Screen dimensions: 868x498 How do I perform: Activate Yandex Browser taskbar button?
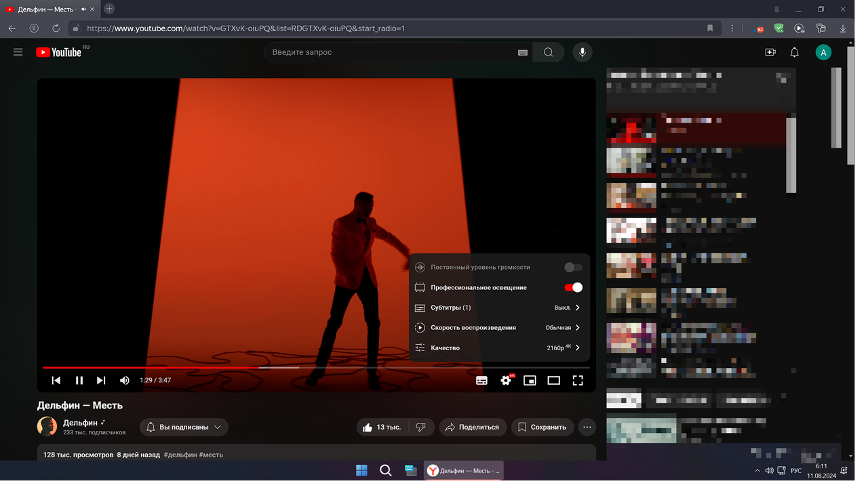point(464,470)
